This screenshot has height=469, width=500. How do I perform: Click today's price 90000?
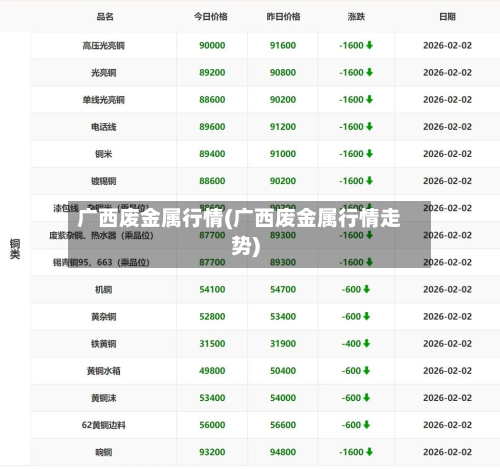click(x=212, y=45)
